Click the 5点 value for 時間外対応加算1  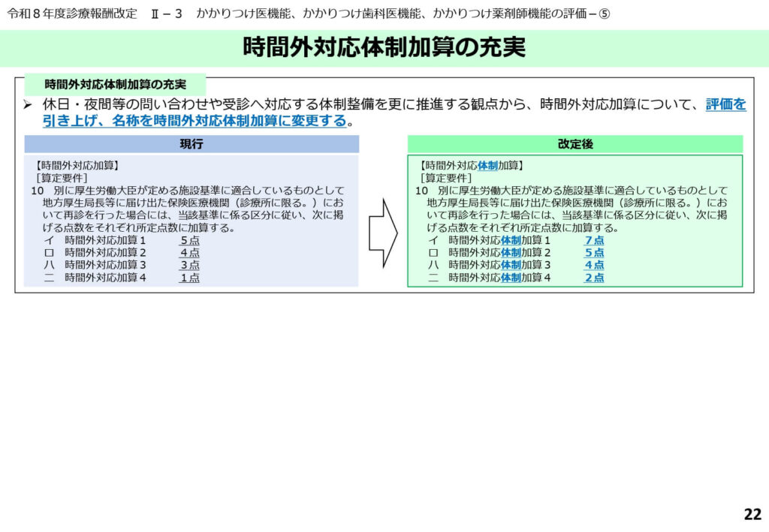[189, 241]
